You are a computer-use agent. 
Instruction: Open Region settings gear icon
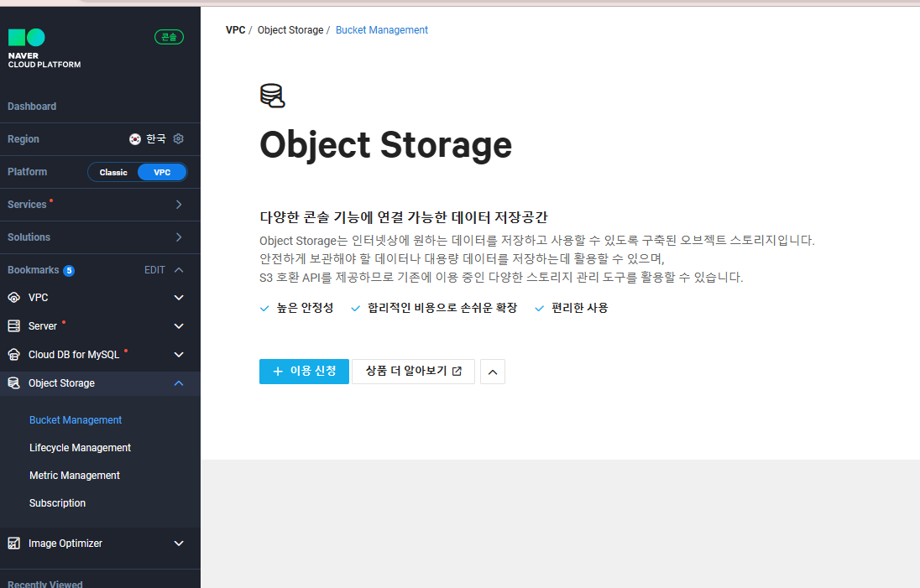click(x=178, y=139)
